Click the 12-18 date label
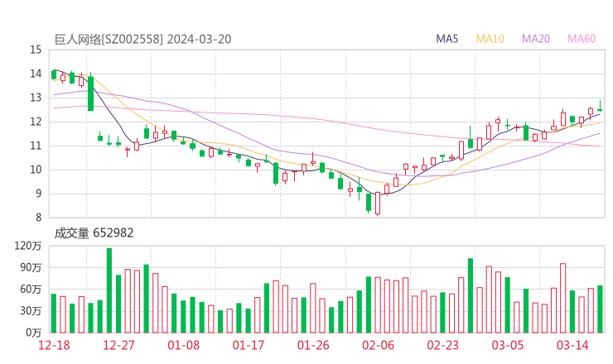The image size is (613, 364). [54, 345]
